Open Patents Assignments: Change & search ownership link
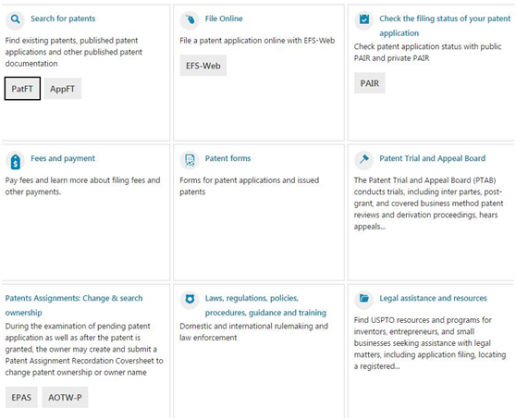The height and width of the screenshot is (420, 516). click(x=74, y=305)
